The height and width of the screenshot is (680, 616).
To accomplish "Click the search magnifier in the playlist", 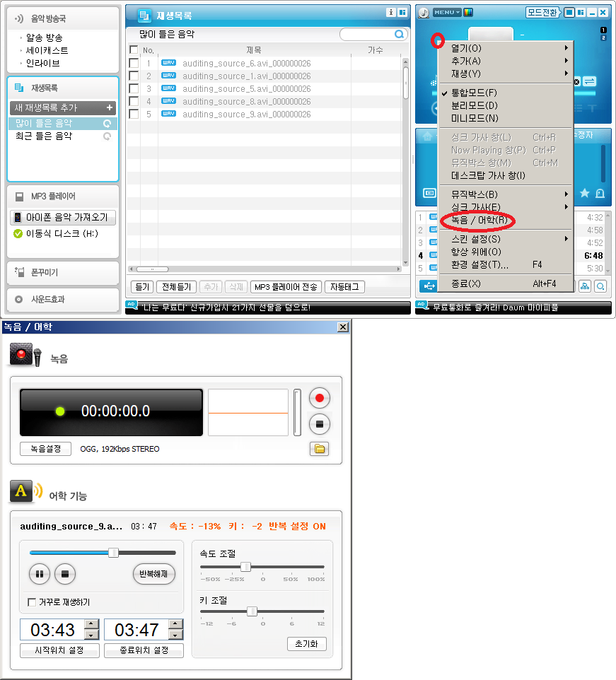I will coord(400,34).
